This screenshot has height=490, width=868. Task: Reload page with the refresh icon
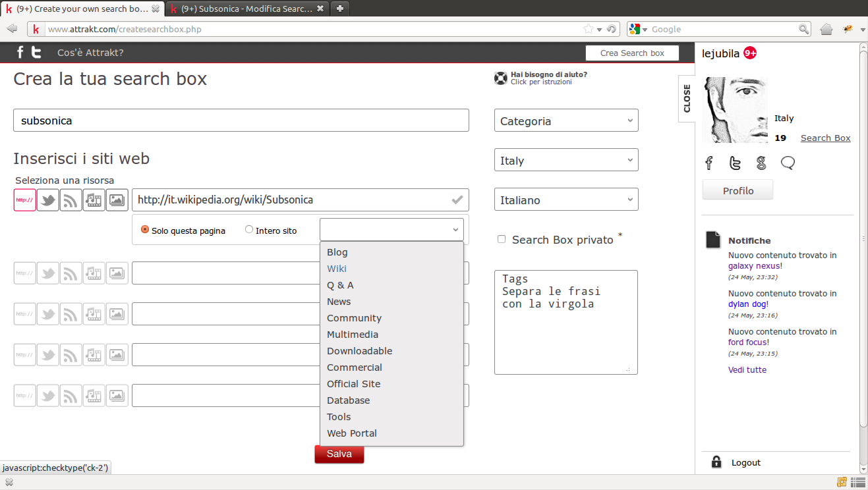[x=612, y=29]
